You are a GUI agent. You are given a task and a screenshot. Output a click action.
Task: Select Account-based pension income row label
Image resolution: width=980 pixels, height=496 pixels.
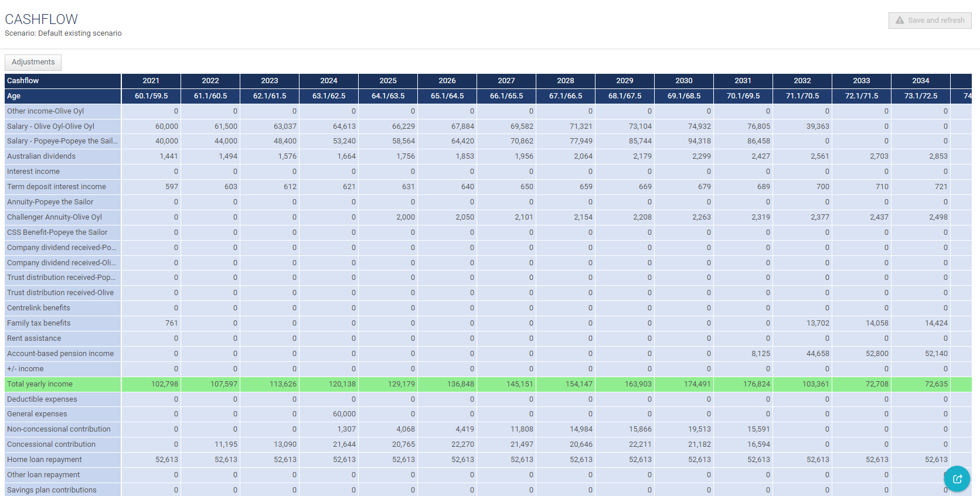coord(63,354)
